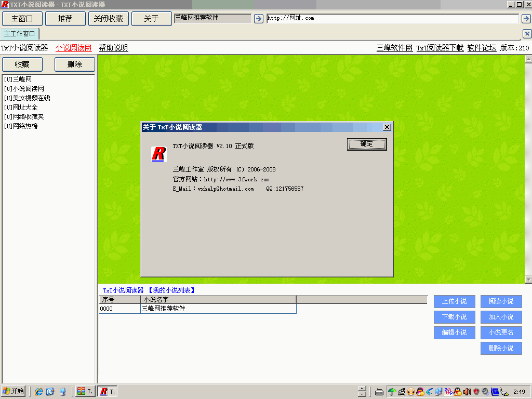Image resolution: width=532 pixels, height=399 pixels.
Task: Click the arrow icon beside 三峰网推荐软件 field
Action: point(259,19)
